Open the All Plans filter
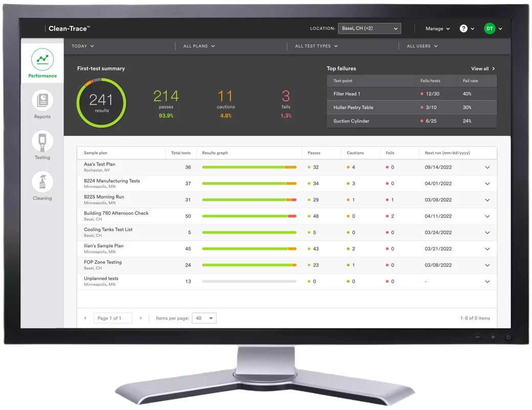 click(x=199, y=46)
